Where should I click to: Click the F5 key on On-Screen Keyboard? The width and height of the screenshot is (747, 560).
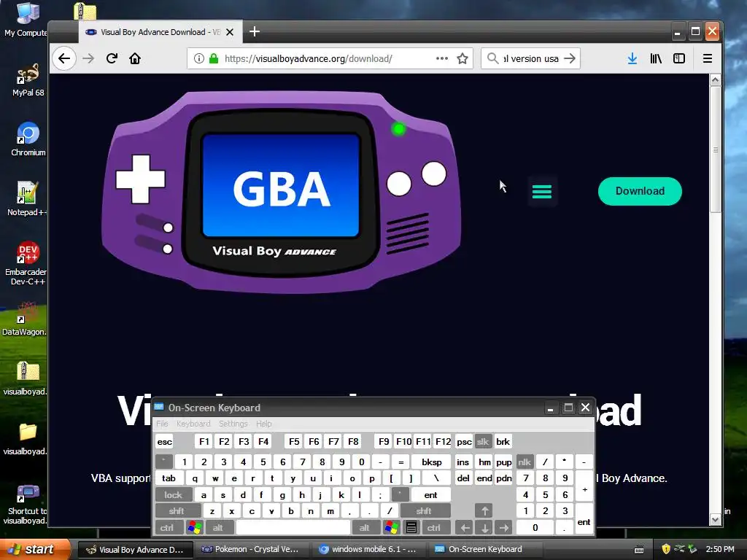tap(294, 442)
